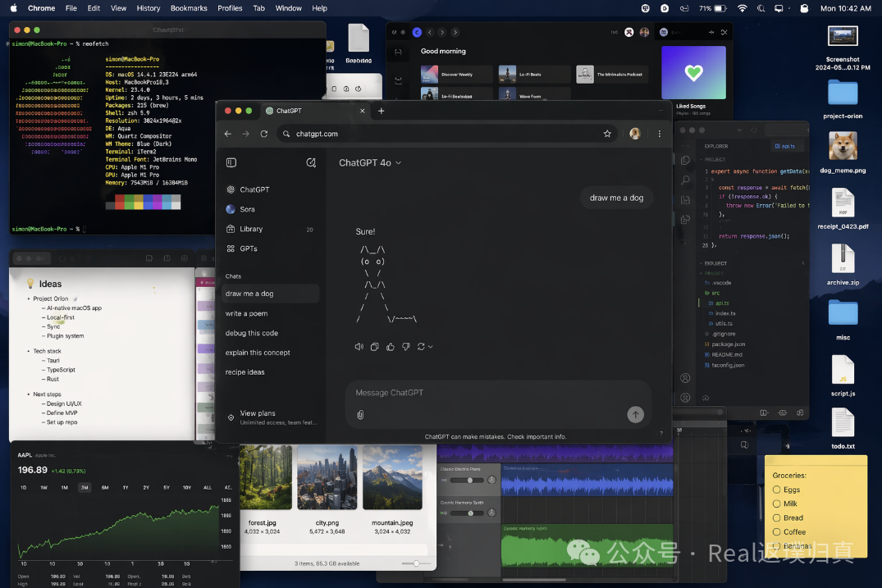Open a new Chrome tab

(382, 111)
